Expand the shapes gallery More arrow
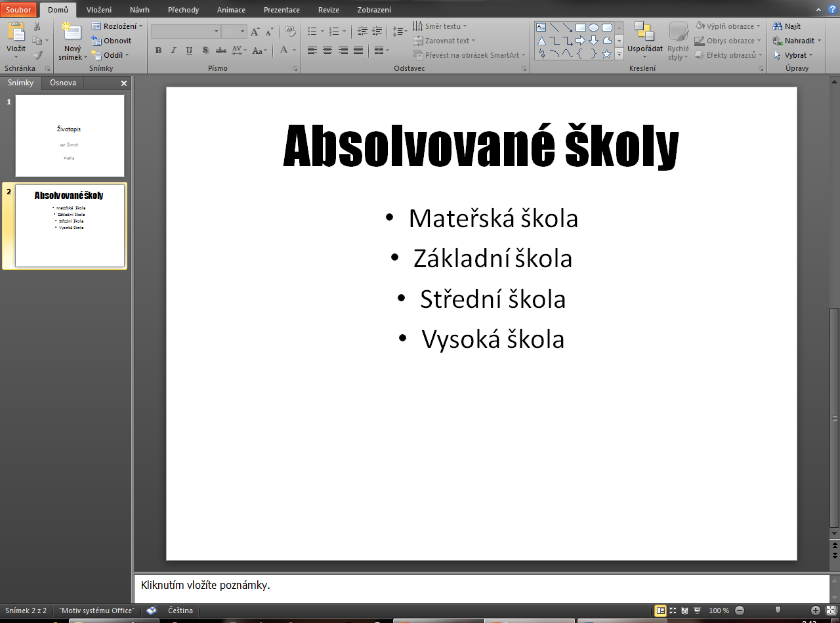The height and width of the screenshot is (623, 840). (619, 55)
